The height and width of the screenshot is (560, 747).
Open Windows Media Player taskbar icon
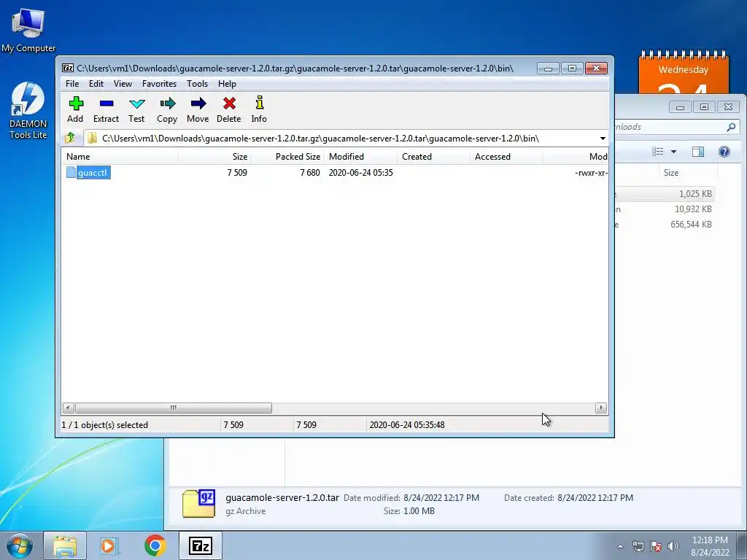(109, 545)
